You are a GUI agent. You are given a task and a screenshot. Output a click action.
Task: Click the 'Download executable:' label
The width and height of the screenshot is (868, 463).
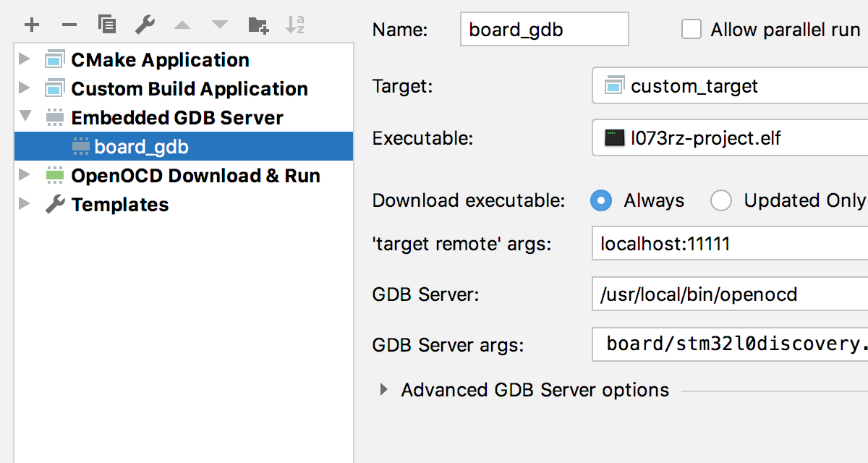coord(469,200)
